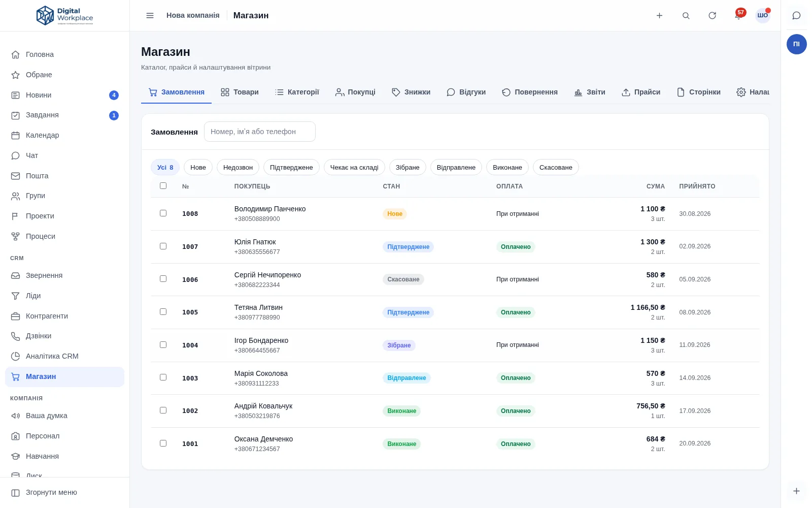Open notifications bell with 57 badge
Screen dimensions: 812x508
click(x=738, y=15)
